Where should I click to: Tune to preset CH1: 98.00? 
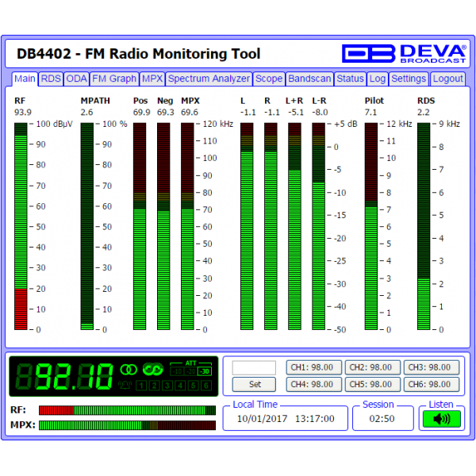(314, 367)
